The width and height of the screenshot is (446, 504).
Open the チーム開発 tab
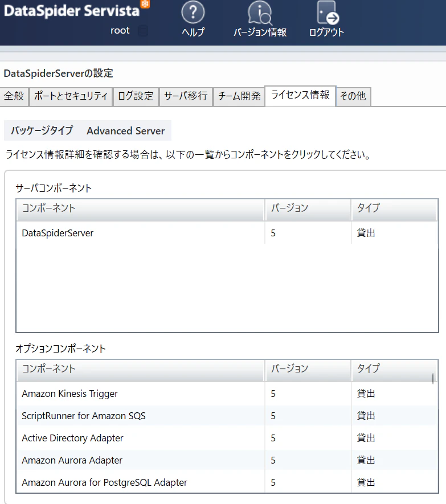pyautogui.click(x=239, y=96)
